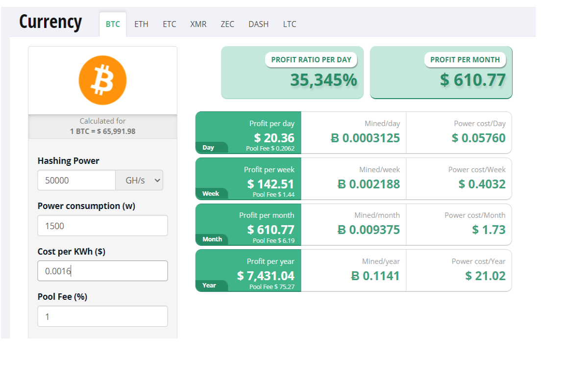Switch to the ETH currency tab
This screenshot has height=366, width=588.
coord(141,24)
